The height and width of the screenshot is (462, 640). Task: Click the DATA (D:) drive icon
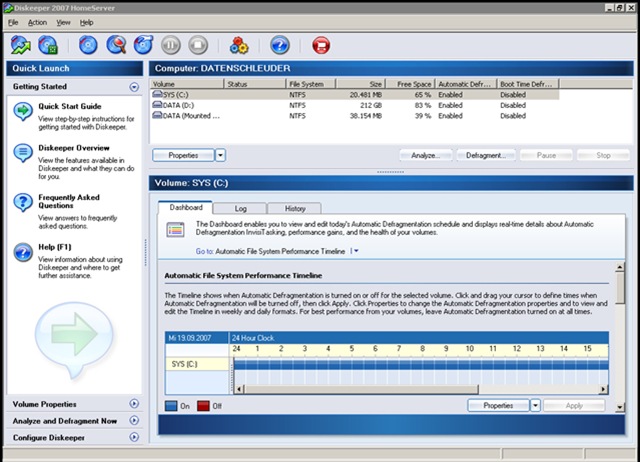pyautogui.click(x=157, y=105)
